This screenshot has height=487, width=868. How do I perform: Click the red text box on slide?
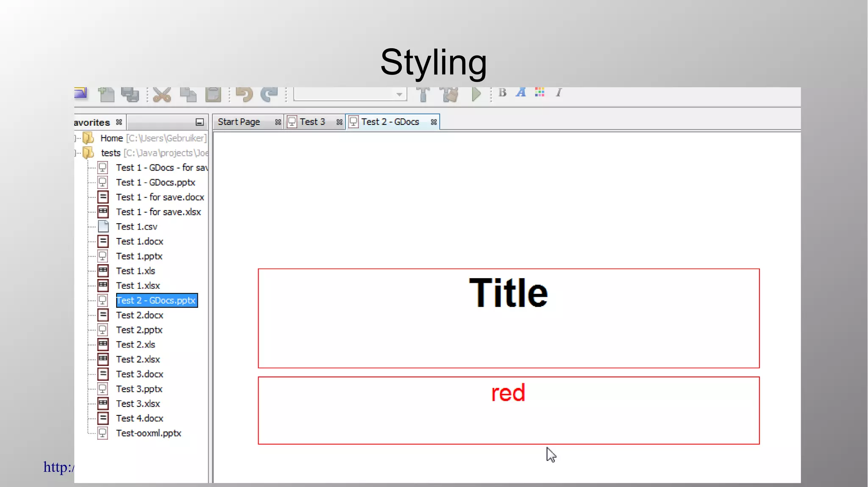point(509,410)
